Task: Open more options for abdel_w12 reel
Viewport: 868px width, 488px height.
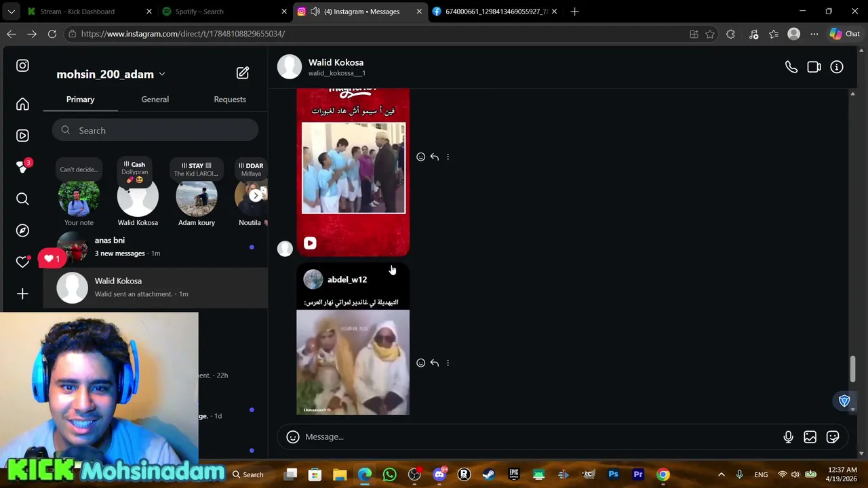Action: coord(448,363)
